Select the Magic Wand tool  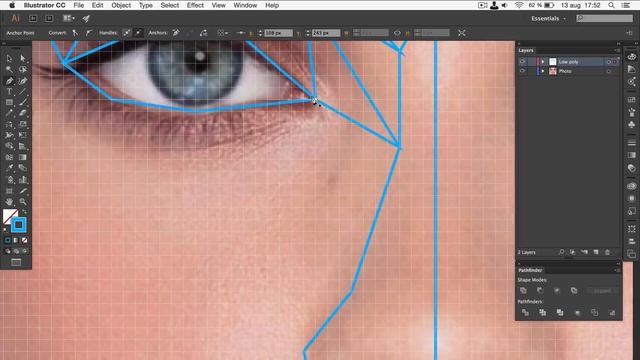(9, 69)
